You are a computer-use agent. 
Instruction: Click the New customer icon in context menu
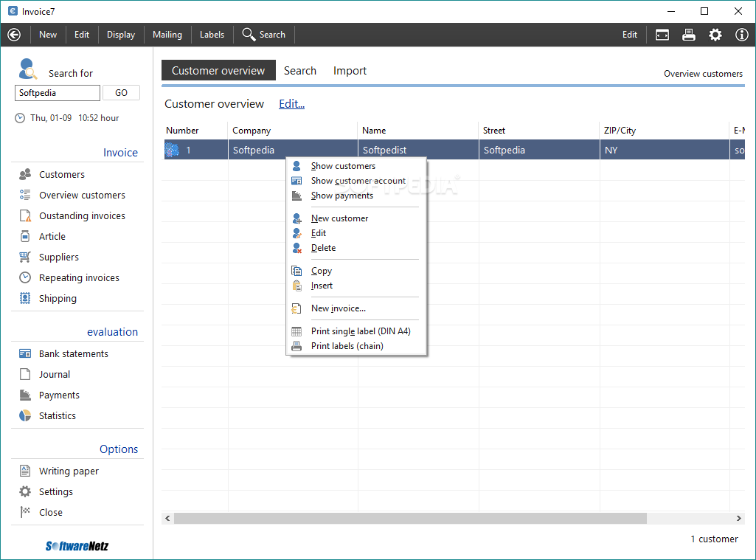[x=297, y=218]
